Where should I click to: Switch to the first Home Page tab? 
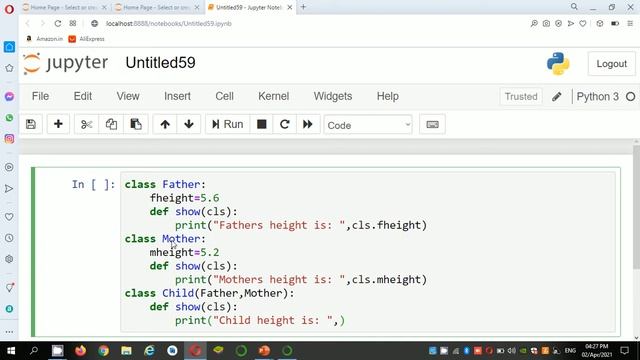(63, 7)
